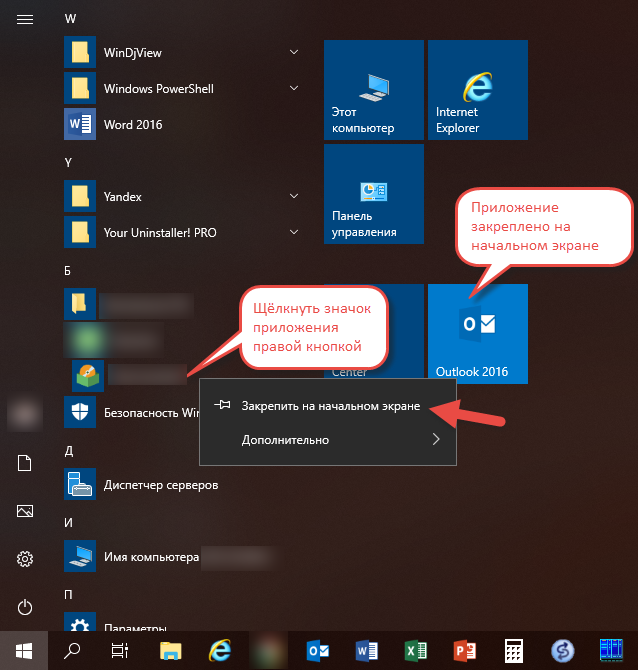
Task: Open the Панель управления tile
Action: pyautogui.click(x=373, y=194)
